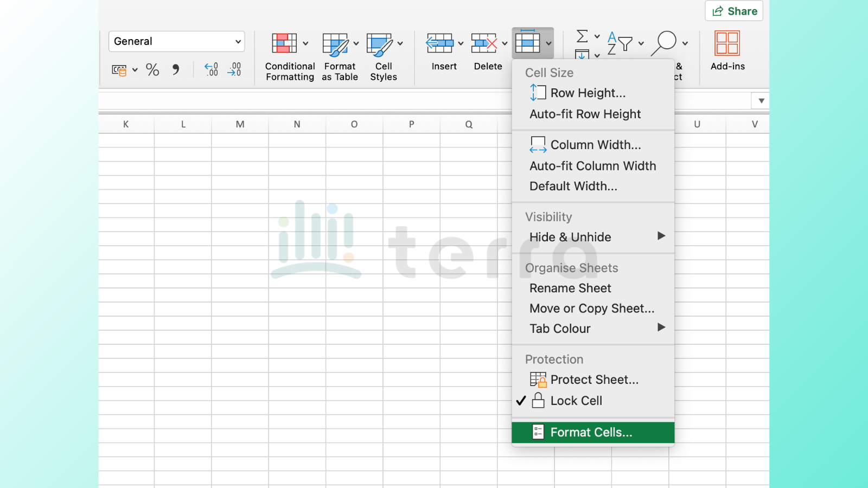Click Decrease Decimal icon
Screen dimensions: 868x488
234,69
